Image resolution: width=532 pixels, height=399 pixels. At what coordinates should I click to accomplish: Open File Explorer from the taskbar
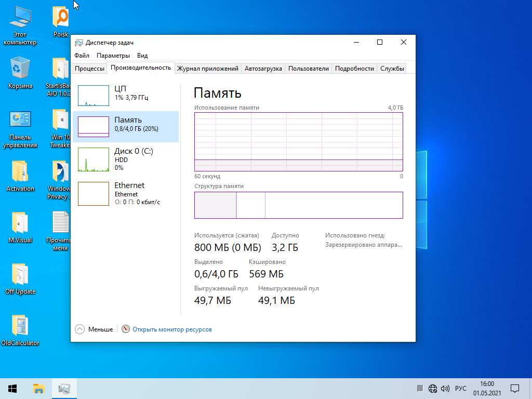[38, 388]
